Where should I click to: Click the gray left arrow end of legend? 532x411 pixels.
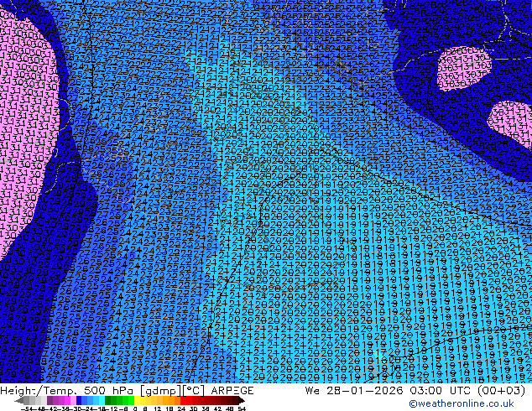(19, 401)
